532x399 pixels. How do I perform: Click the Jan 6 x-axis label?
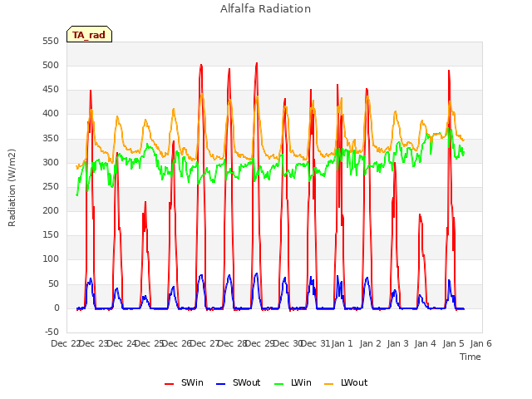(481, 344)
